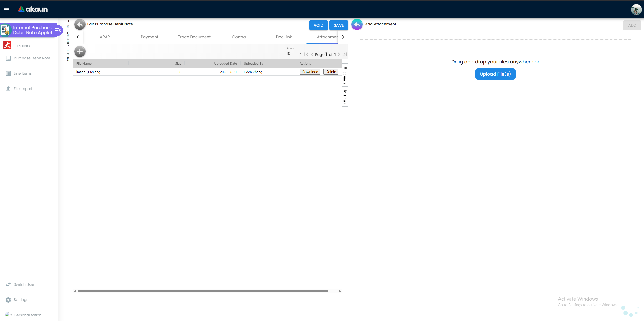The width and height of the screenshot is (644, 321).
Task: Go to previous page icon
Action: (x=312, y=54)
